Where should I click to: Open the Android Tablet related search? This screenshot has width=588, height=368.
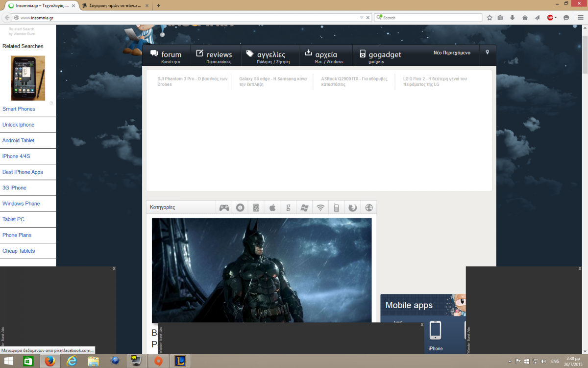[18, 140]
